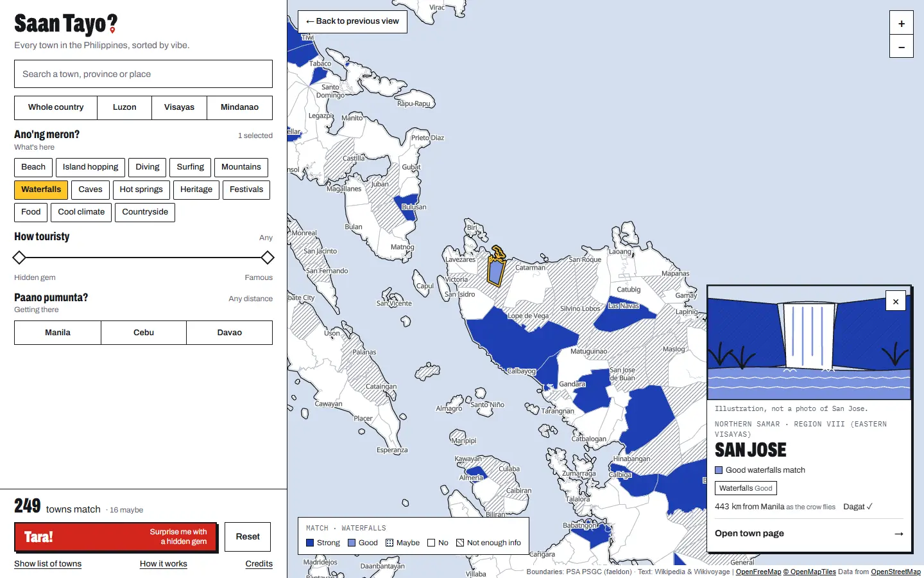Select the Whole country tab
The image size is (924, 578).
pyautogui.click(x=56, y=108)
